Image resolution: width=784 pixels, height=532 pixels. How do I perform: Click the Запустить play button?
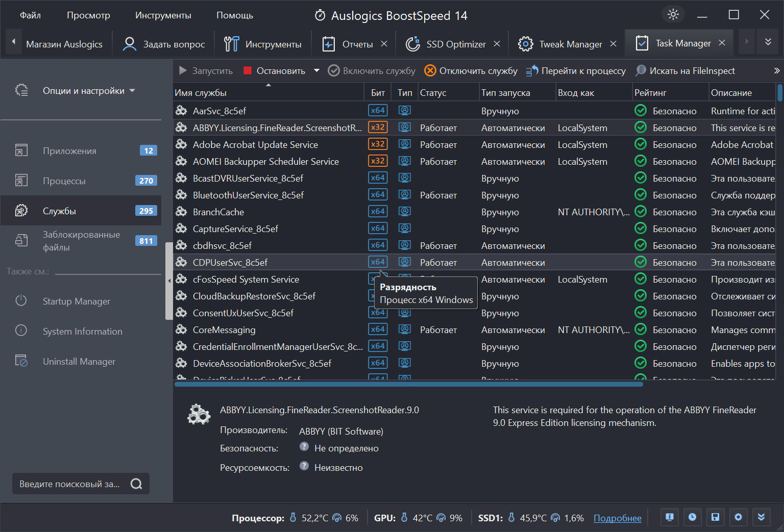(206, 71)
